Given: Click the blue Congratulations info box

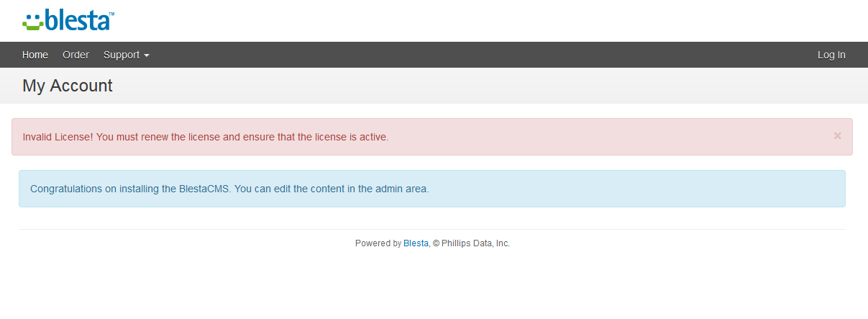Looking at the screenshot, I should coord(431,189).
